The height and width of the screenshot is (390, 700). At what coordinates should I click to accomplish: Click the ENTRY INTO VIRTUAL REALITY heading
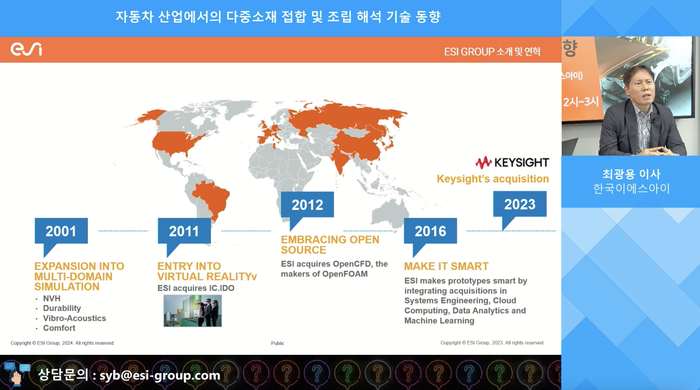[207, 271]
